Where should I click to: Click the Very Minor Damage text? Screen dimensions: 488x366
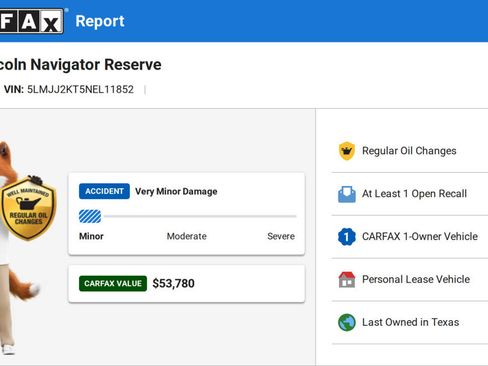pos(176,191)
